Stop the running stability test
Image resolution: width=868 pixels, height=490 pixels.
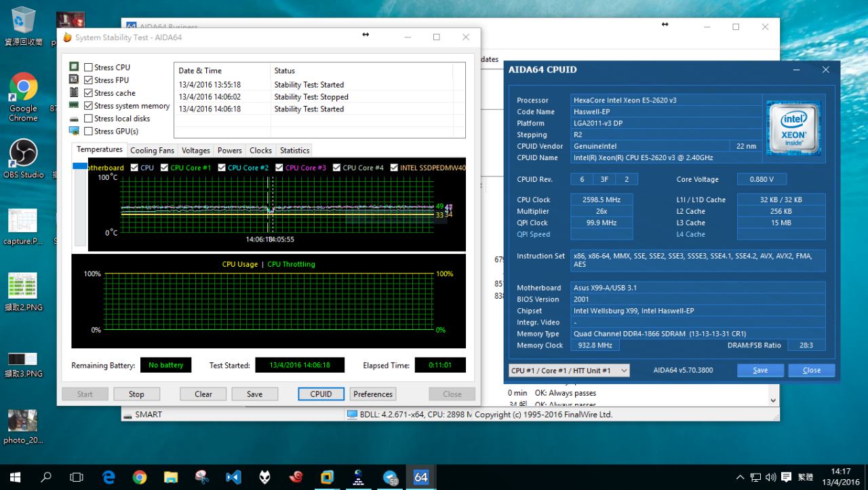point(136,394)
